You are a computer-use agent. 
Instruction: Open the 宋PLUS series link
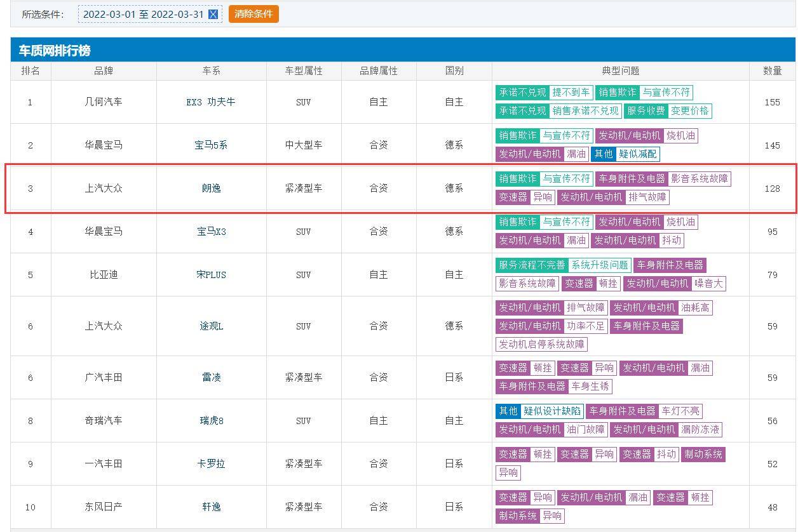[x=211, y=275]
